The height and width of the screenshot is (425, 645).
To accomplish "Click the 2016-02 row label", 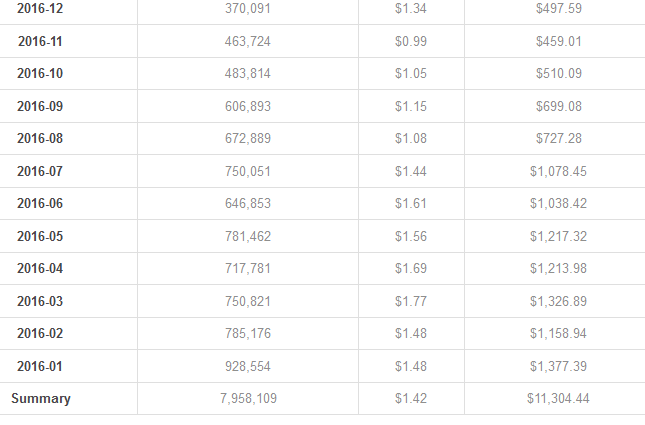I will [x=41, y=334].
